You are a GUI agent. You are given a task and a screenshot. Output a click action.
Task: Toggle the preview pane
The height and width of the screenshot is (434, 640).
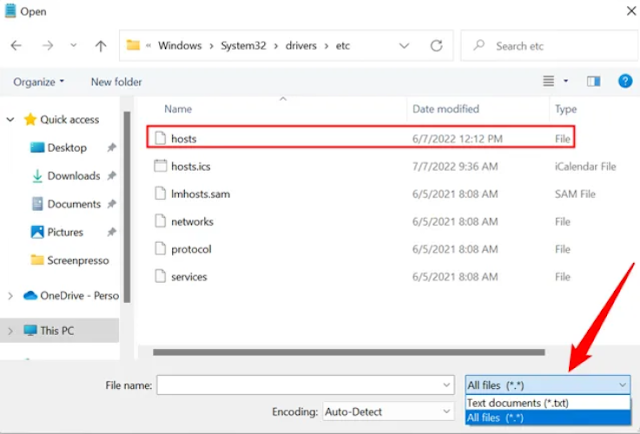(593, 81)
